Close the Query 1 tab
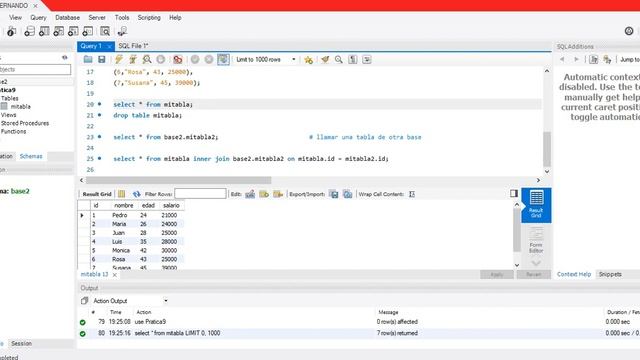640x360 pixels. [109, 47]
